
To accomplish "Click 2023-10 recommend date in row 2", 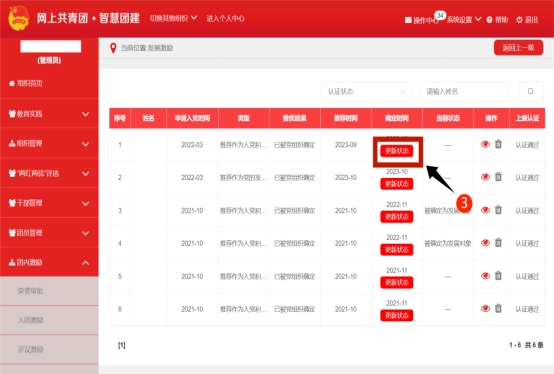I will 346,178.
